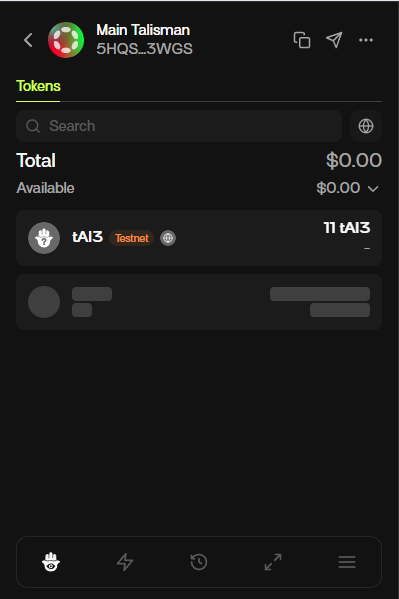This screenshot has width=399, height=599.
Task: Open the three-dot account options menu
Action: coord(366,40)
